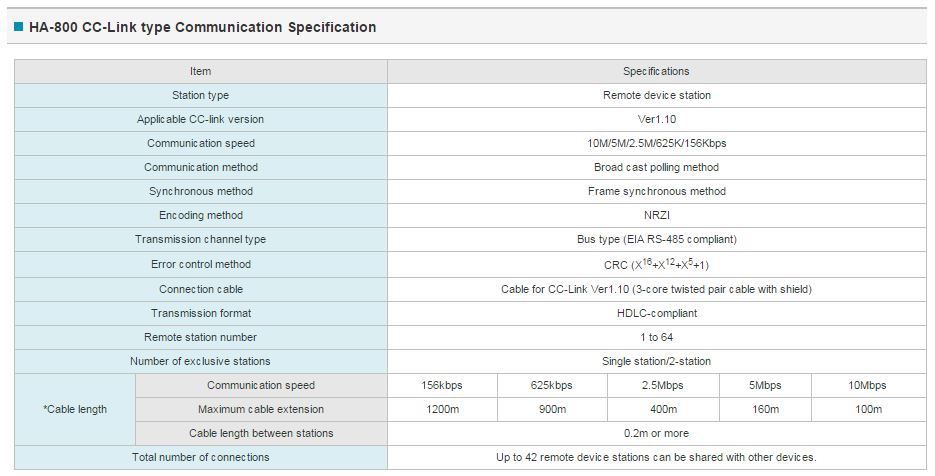The image size is (935, 476).
Task: Click the '1200m' cell
Action: tap(442, 409)
